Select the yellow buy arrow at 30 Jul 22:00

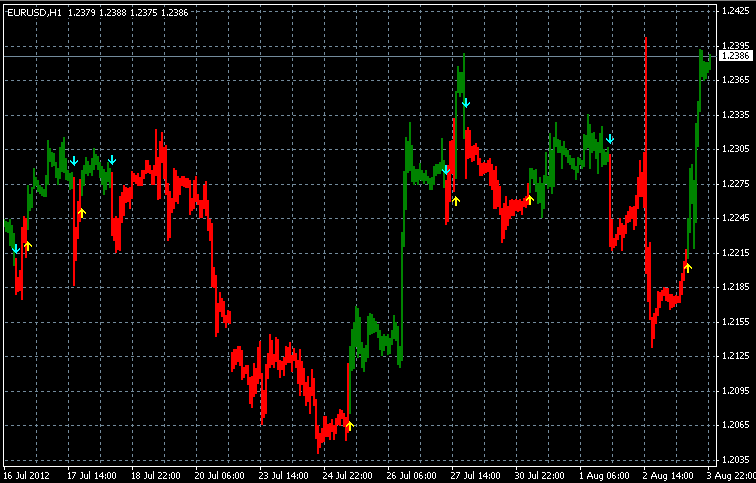click(x=530, y=200)
